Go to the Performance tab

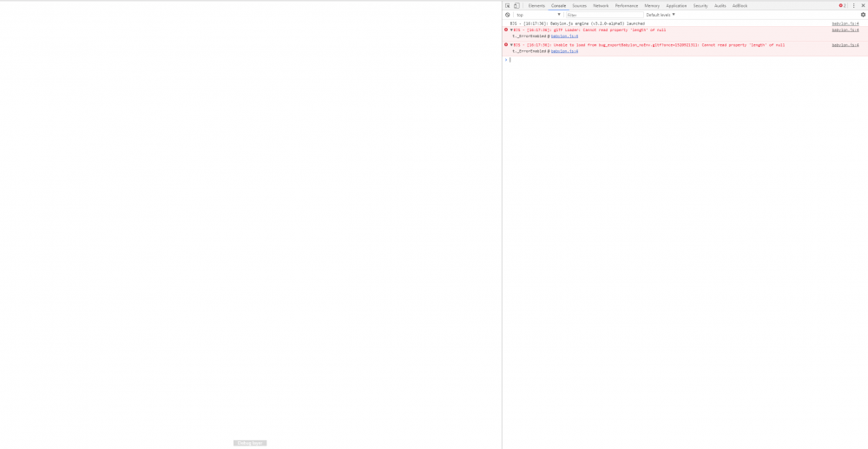627,5
